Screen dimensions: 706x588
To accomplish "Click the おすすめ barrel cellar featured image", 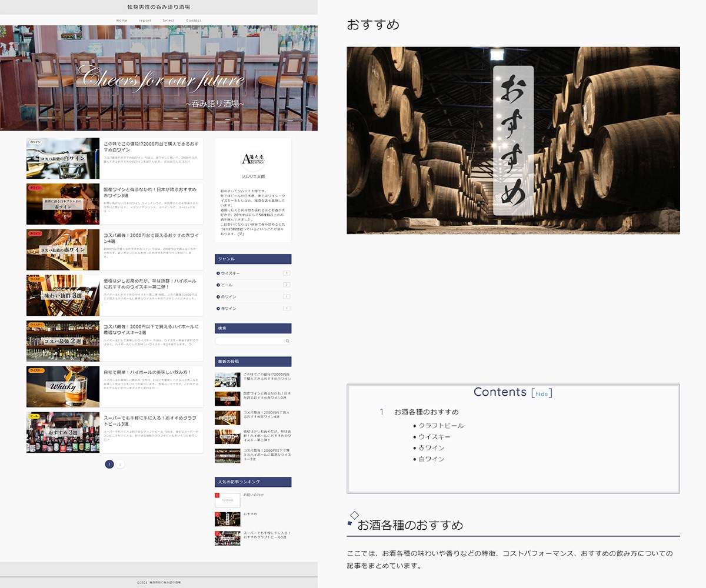I will 513,141.
